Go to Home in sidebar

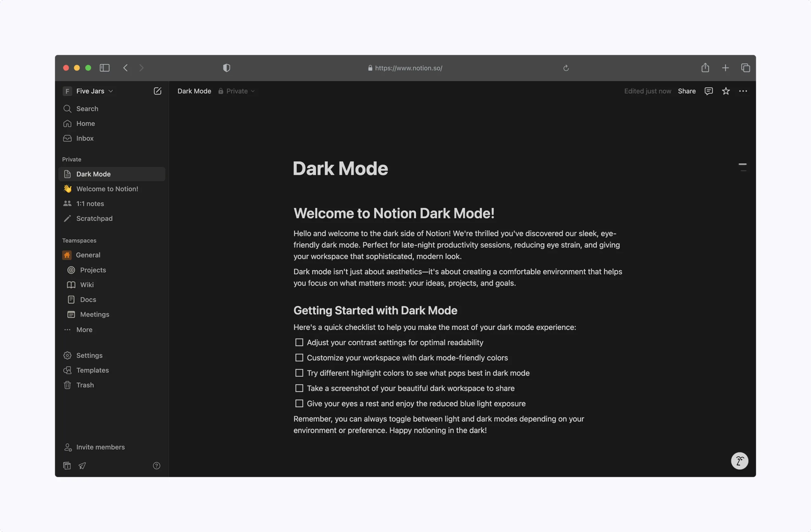pyautogui.click(x=112, y=123)
